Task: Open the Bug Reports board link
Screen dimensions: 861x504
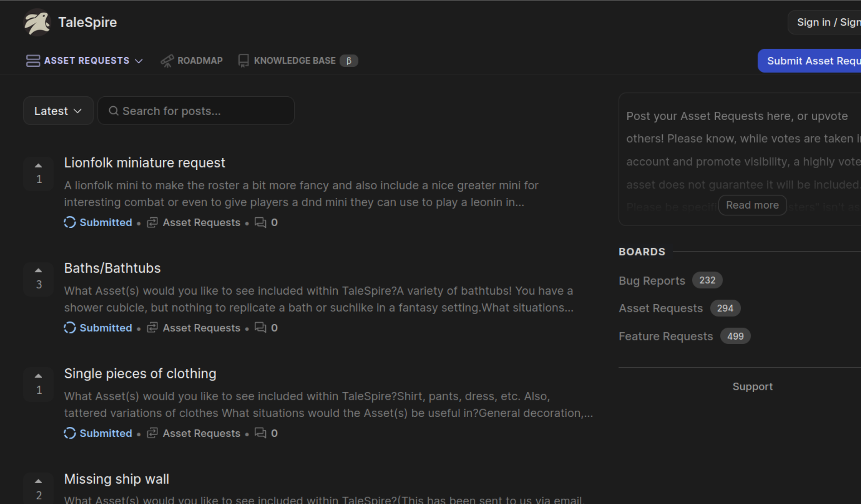Action: 652,281
